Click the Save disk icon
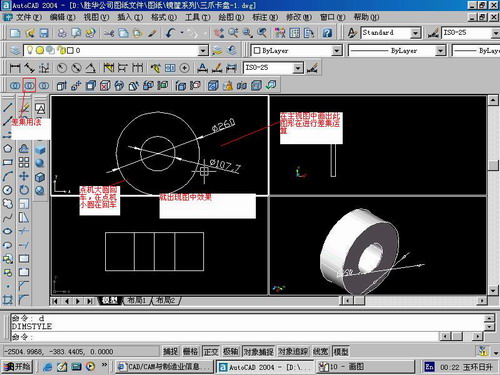Screen dimensions: 500x375 pos(44,33)
